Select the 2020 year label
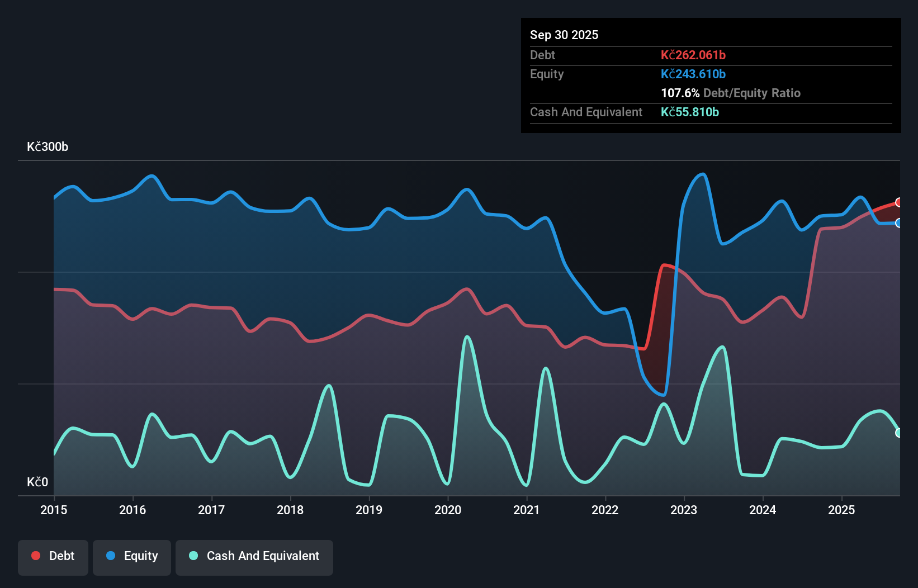Viewport: 918px width, 588px height. click(x=448, y=510)
